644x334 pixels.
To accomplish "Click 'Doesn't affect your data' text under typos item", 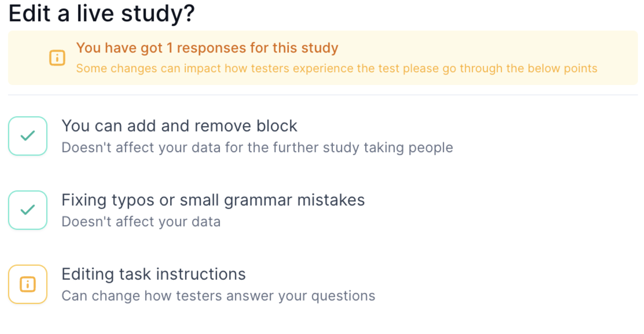I will point(141,221).
